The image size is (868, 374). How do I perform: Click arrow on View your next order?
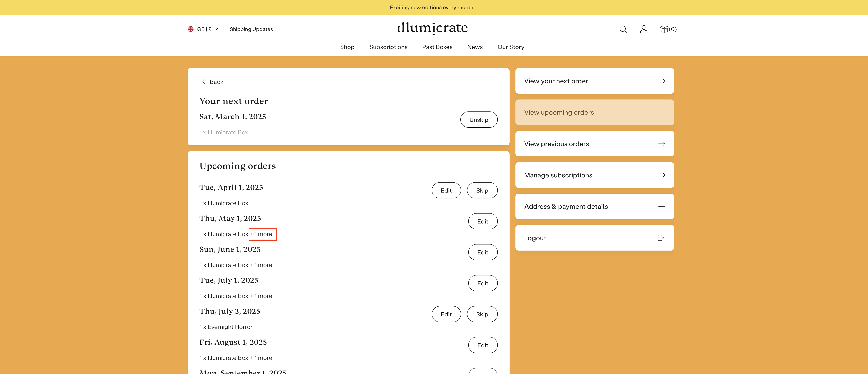[x=661, y=81]
